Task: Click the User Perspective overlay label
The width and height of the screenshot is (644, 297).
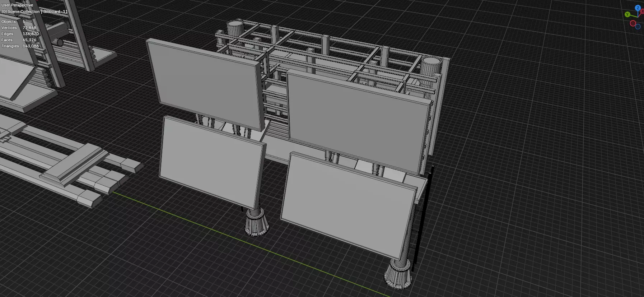Action: click(17, 5)
